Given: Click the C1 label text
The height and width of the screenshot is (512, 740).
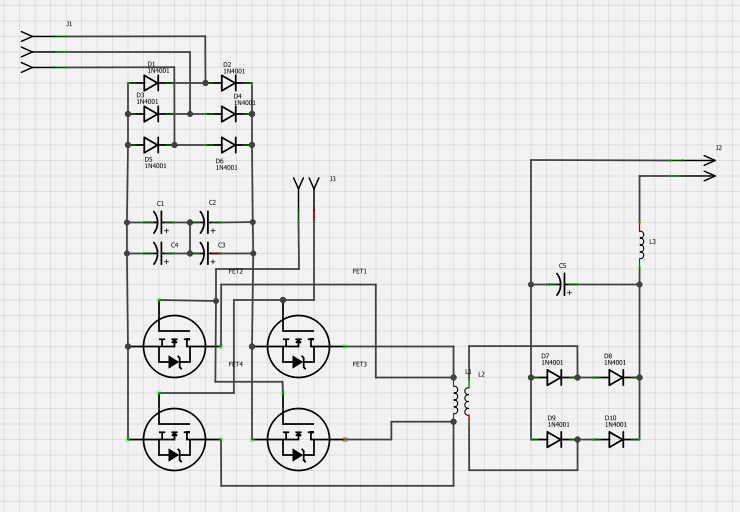Looking at the screenshot, I should click(x=160, y=204).
